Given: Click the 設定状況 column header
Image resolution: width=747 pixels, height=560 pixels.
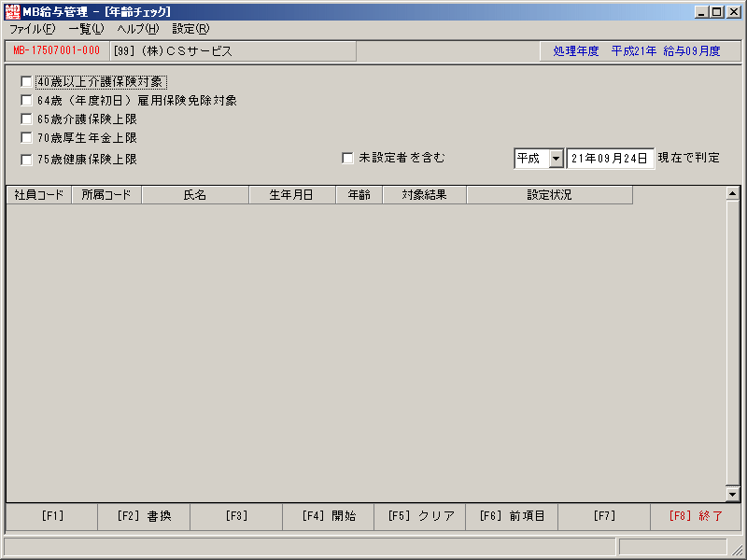Looking at the screenshot, I should 550,195.
